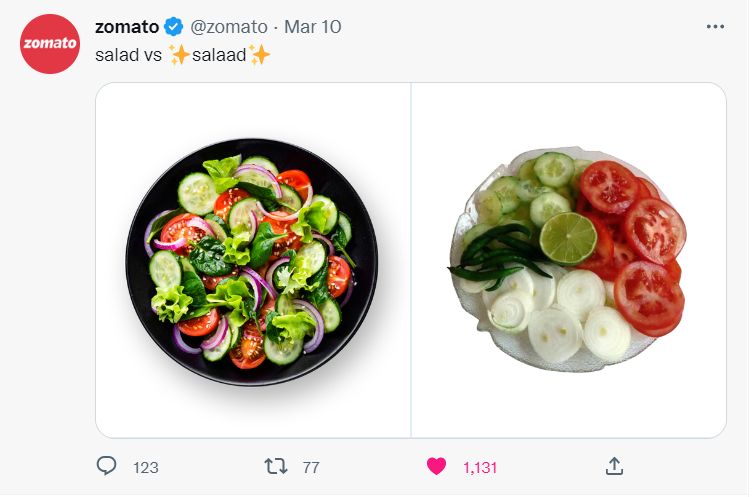755x497 pixels.
Task: Open the three-dot more options menu
Action: (x=715, y=27)
